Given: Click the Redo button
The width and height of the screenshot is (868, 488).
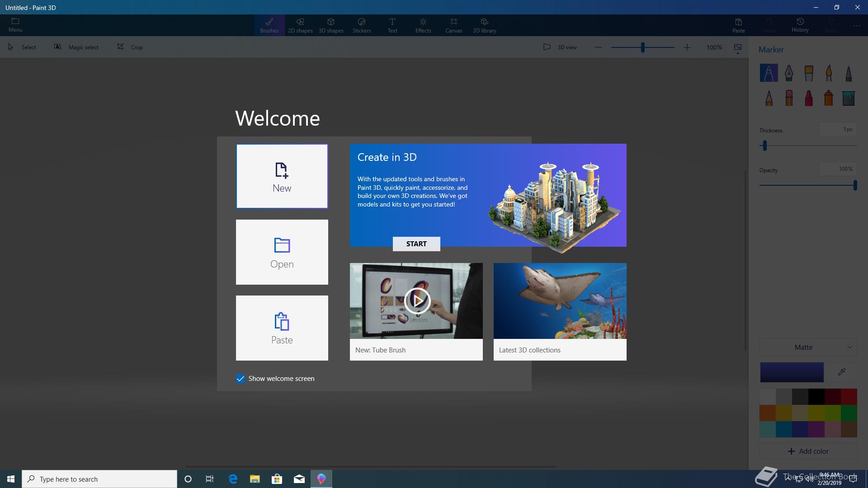Looking at the screenshot, I should 830,25.
